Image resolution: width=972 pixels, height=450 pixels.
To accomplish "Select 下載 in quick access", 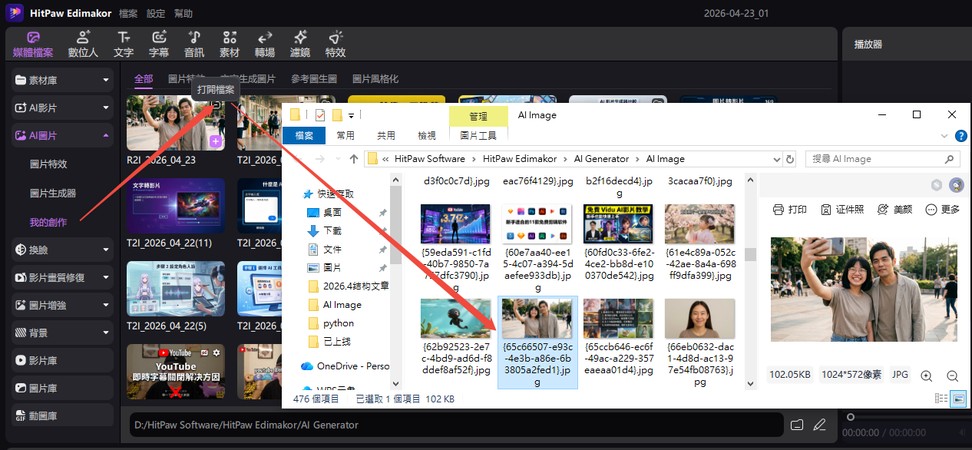I will pyautogui.click(x=332, y=231).
